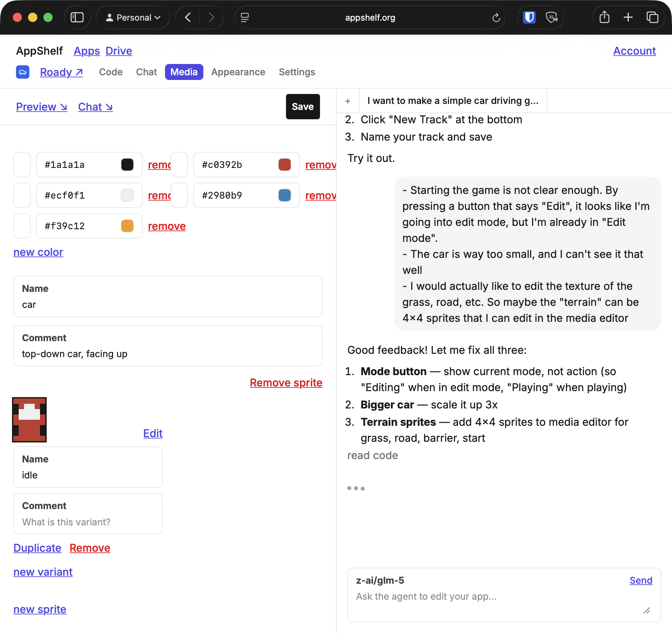
Task: Open the Drive link
Action: [x=119, y=51]
